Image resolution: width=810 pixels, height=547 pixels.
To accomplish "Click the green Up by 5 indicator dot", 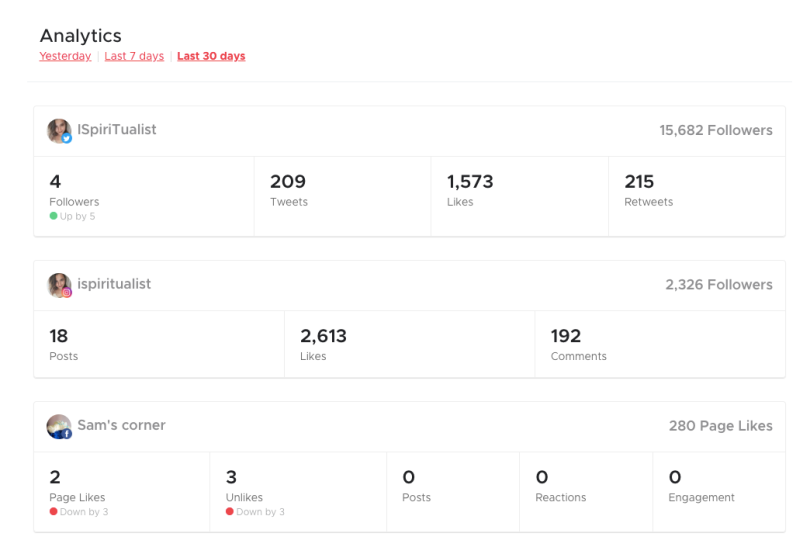I will point(53,216).
